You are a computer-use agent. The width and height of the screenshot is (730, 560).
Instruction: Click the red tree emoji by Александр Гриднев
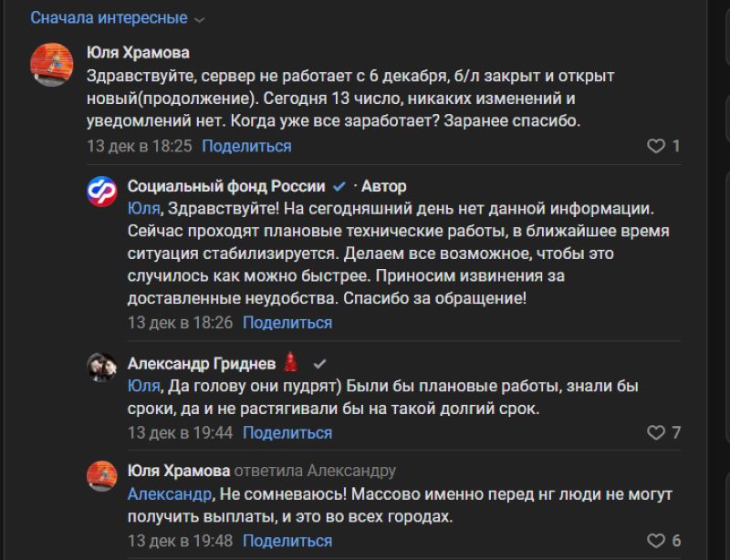(x=292, y=362)
